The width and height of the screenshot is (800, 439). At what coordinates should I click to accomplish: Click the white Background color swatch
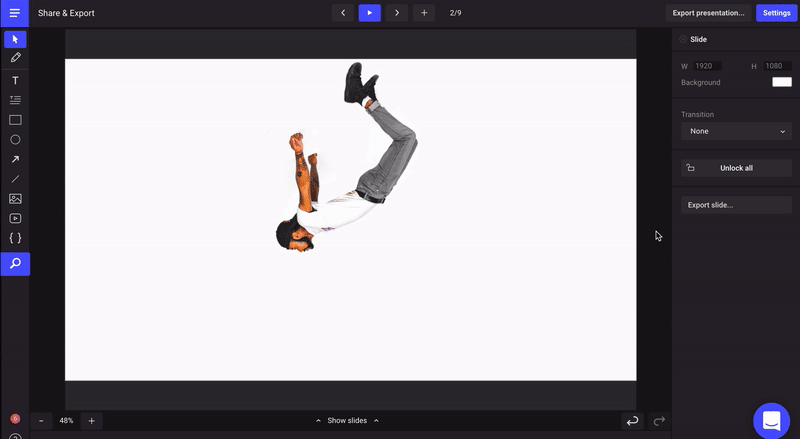click(781, 82)
